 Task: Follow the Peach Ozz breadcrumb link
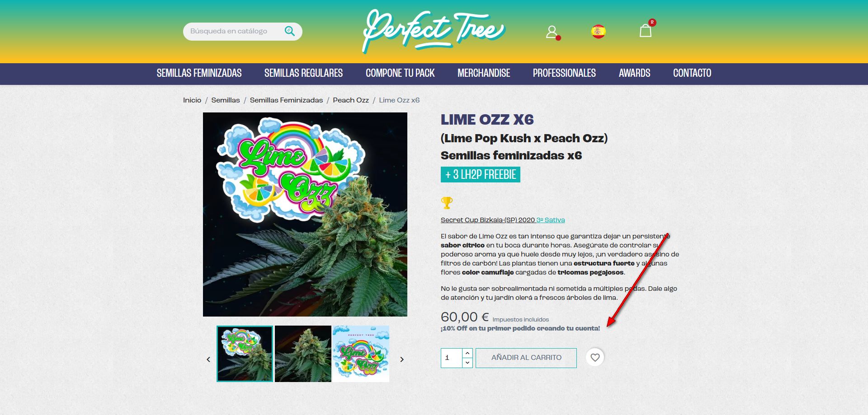[x=351, y=100]
